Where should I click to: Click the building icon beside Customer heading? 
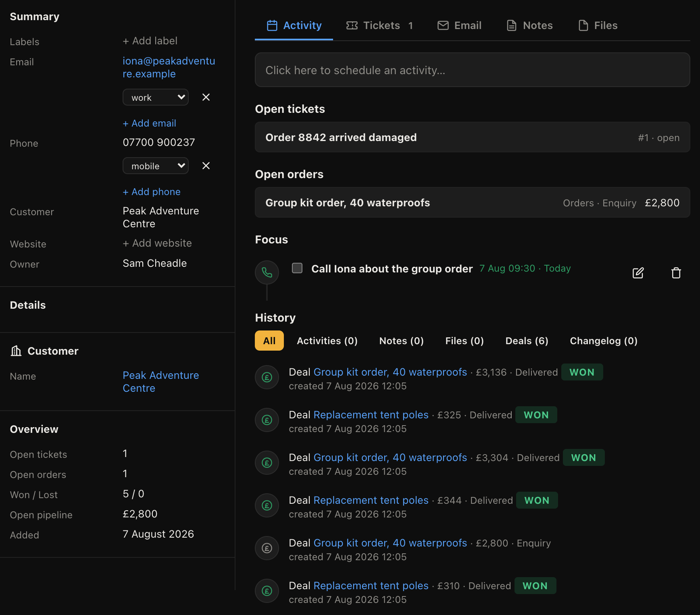pos(16,351)
